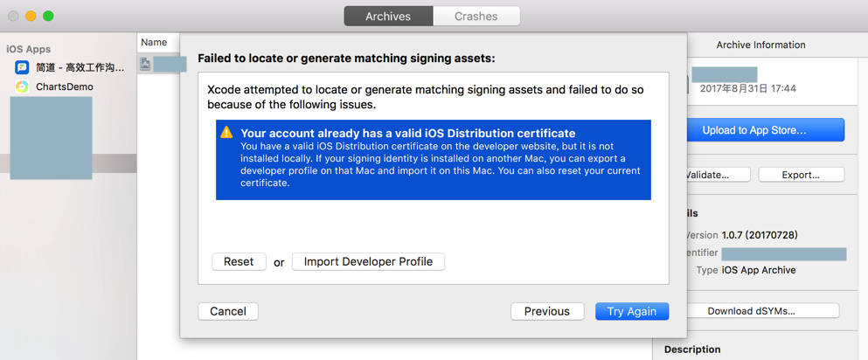Click the yellow warning triangle icon
Viewport: 868px width, 360px height.
226,133
